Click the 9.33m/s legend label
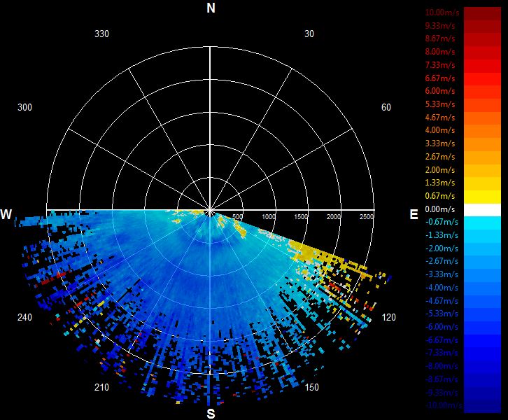508x420 pixels. 440,26
